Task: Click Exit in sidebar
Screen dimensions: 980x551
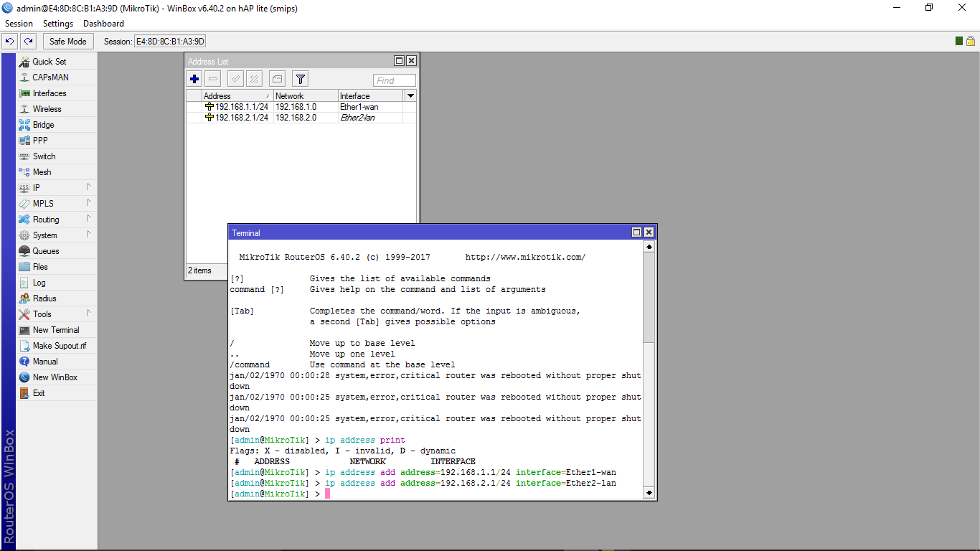Action: (x=57, y=393)
